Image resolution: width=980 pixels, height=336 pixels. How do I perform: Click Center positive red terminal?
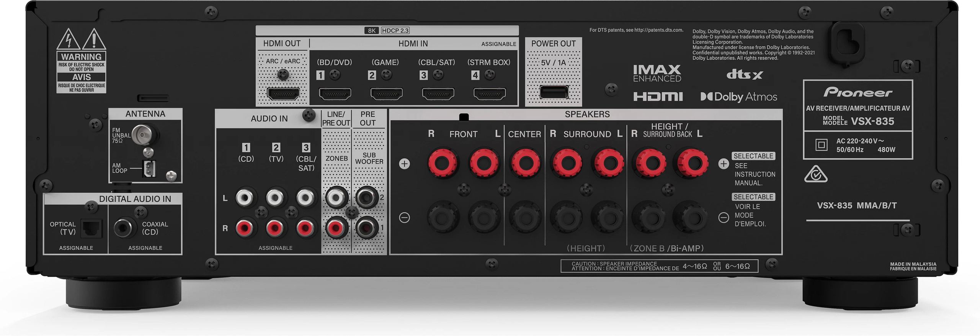pos(525,163)
